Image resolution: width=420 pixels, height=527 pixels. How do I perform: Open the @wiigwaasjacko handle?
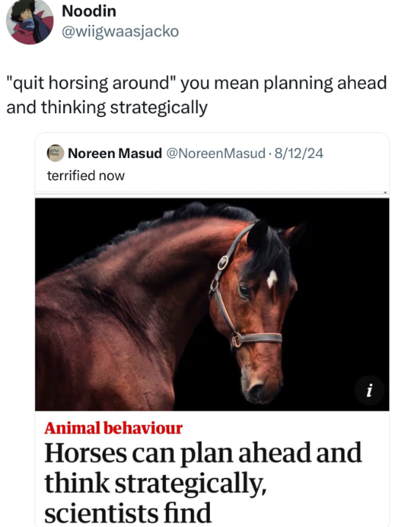(120, 32)
